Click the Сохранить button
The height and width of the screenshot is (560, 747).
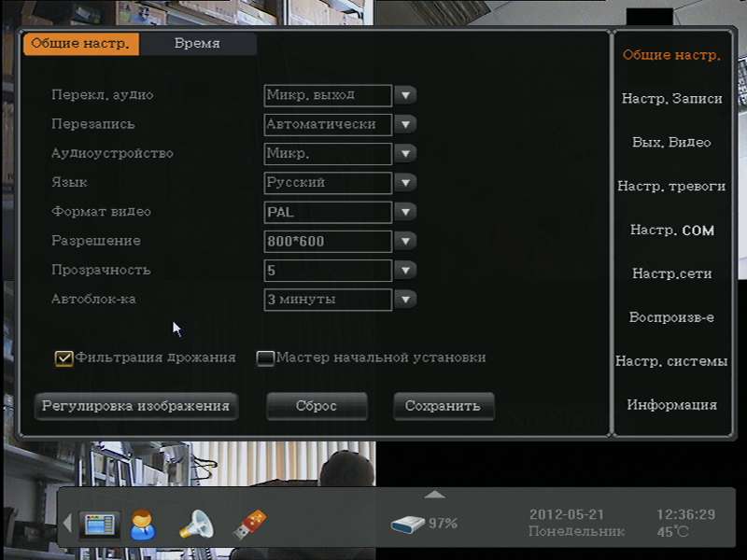point(443,406)
